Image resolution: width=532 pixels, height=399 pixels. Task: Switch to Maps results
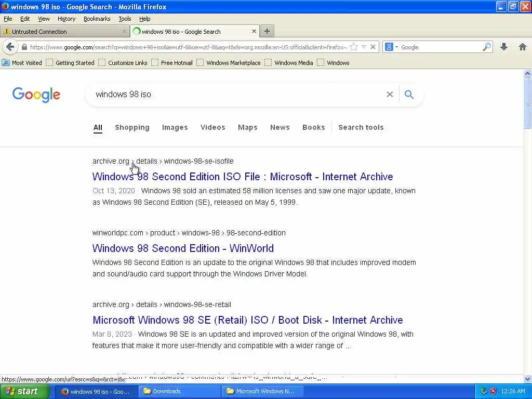point(248,128)
